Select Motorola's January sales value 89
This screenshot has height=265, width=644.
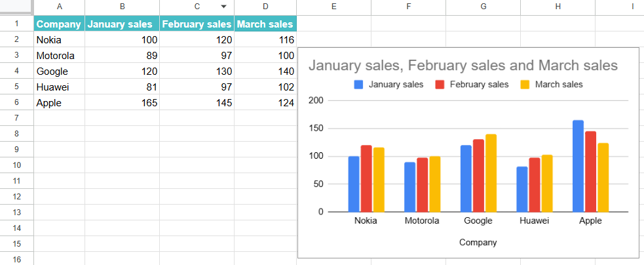click(123, 56)
